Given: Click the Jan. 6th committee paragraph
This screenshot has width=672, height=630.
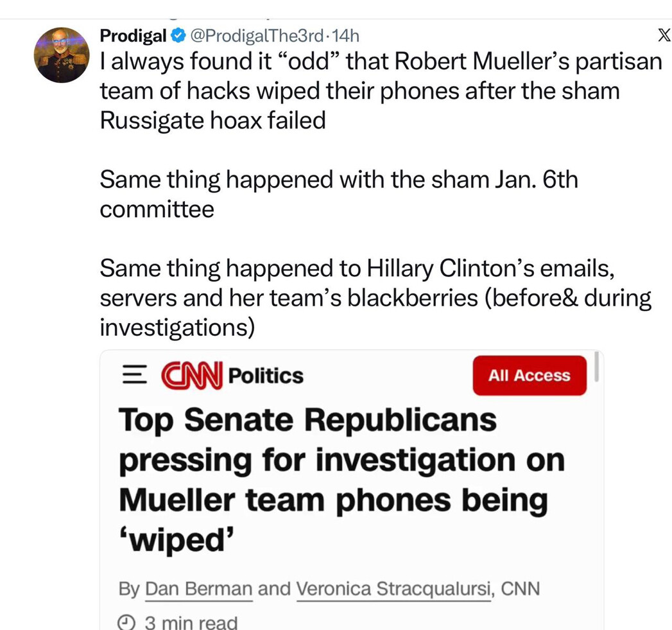Looking at the screenshot, I should pos(338,194).
